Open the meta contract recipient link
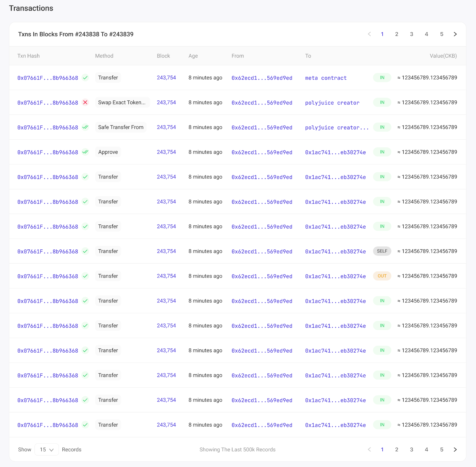476x467 pixels. coord(326,78)
